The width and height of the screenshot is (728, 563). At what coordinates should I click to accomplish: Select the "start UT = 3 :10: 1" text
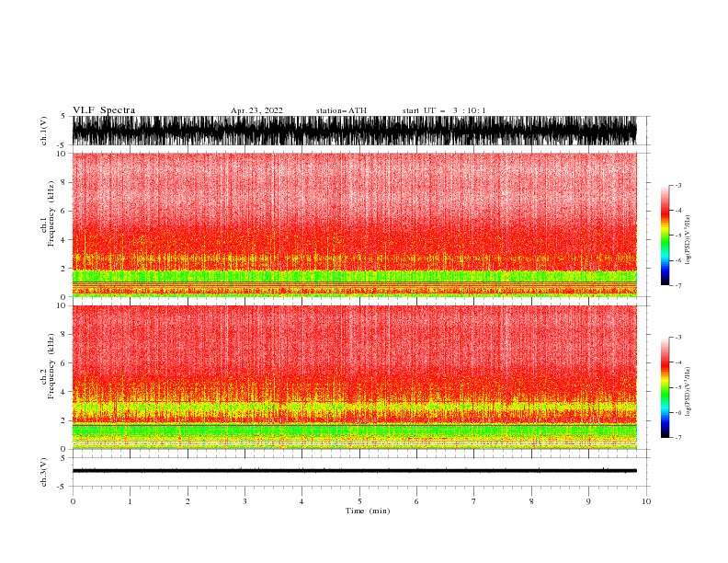coord(444,110)
